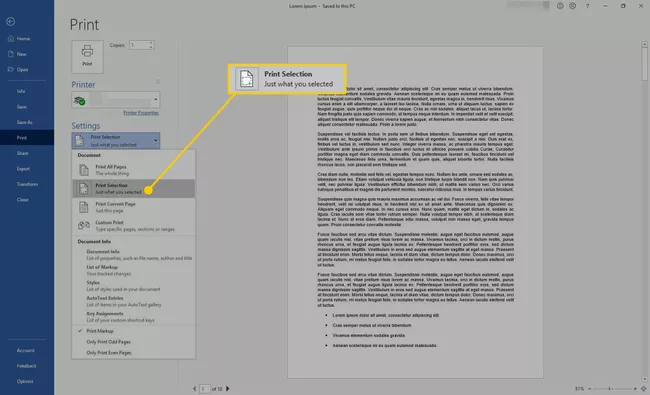Click the Print All Pages document icon
The height and width of the screenshot is (395, 650).
(x=84, y=170)
